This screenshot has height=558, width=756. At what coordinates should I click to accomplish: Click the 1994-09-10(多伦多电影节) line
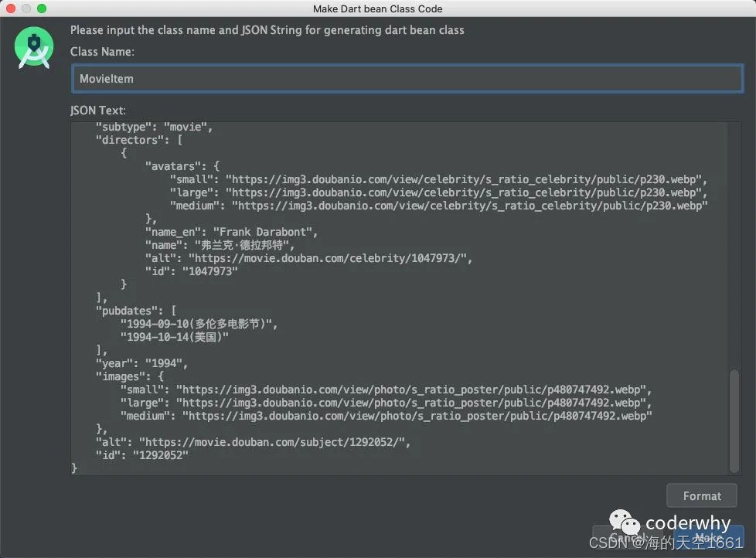pos(199,324)
